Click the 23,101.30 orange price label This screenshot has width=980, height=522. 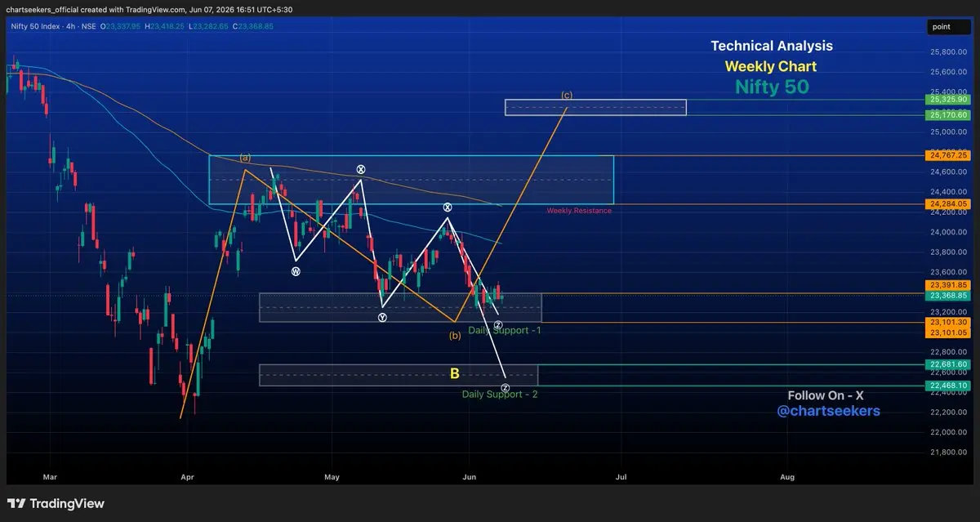point(949,323)
